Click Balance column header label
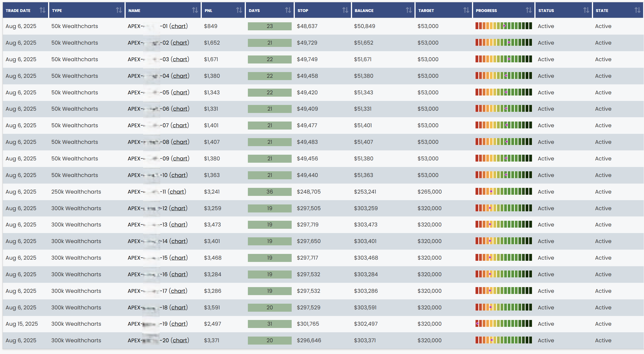The width and height of the screenshot is (644, 354). point(364,11)
